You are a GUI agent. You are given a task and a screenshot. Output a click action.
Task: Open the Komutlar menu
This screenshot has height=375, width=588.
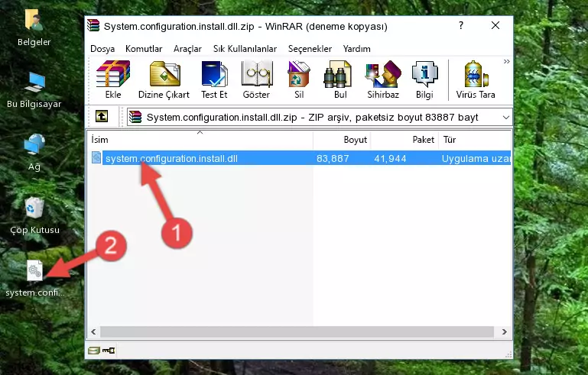pyautogui.click(x=144, y=49)
